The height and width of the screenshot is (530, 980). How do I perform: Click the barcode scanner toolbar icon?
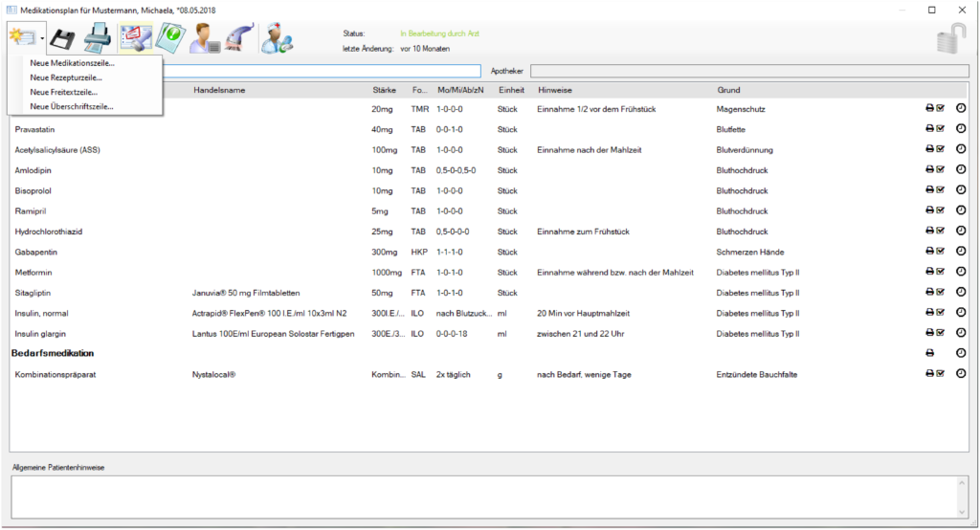click(237, 39)
